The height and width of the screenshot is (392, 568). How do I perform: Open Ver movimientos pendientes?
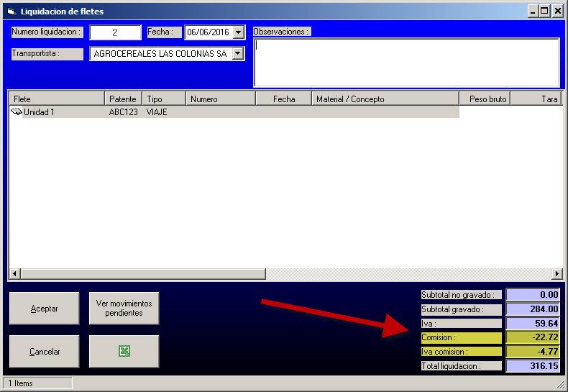tap(124, 308)
